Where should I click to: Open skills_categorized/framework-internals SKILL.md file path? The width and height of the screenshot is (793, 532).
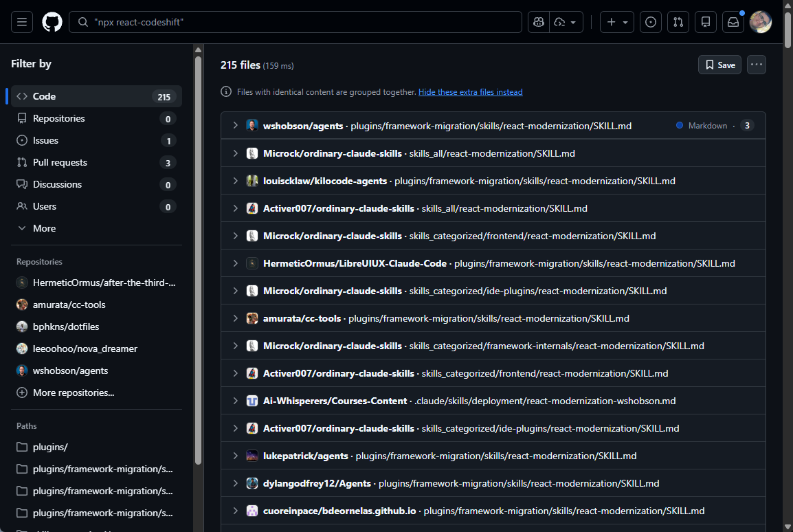click(x=557, y=346)
